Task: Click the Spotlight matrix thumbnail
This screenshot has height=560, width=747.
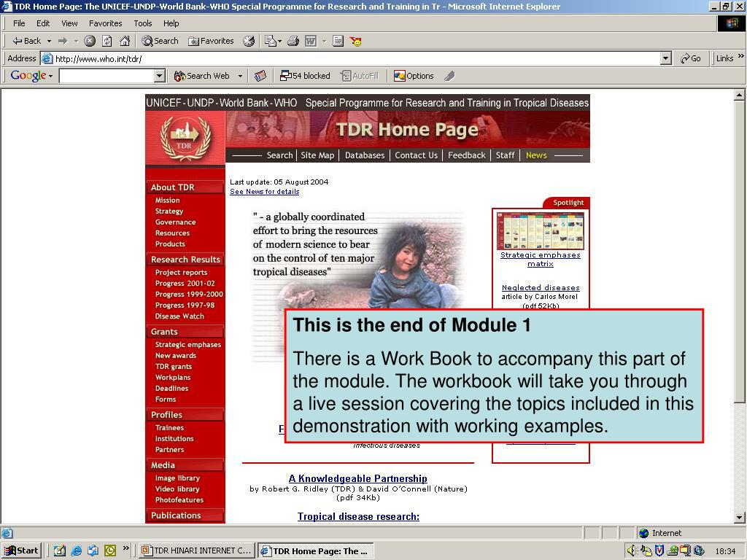Action: pos(541,231)
